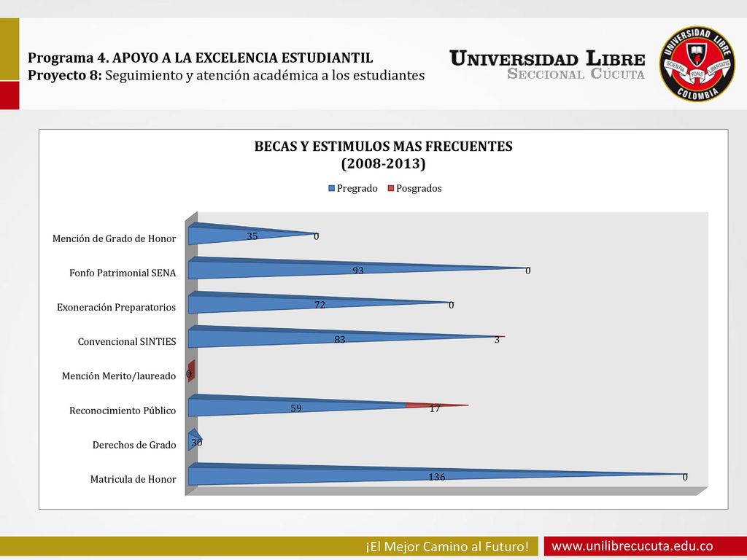Click the 136 data label
Image resolution: width=747 pixels, height=560 pixels.
tap(437, 477)
